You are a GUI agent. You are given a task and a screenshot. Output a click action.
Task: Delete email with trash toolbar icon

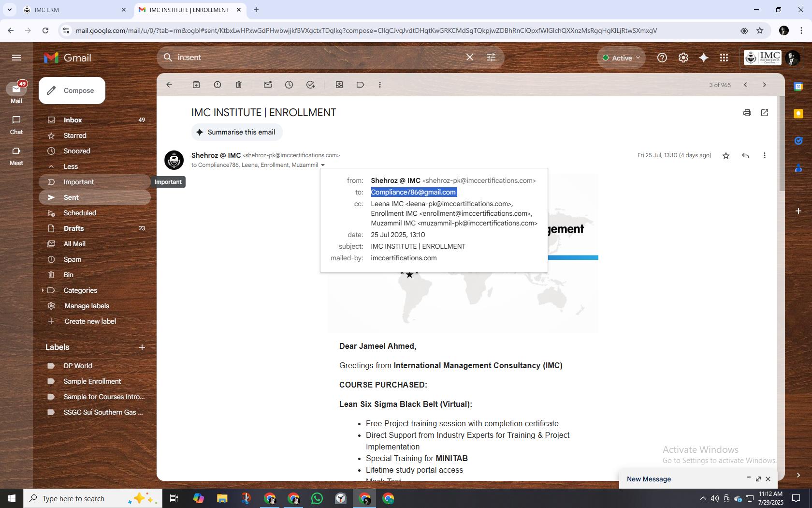(239, 85)
